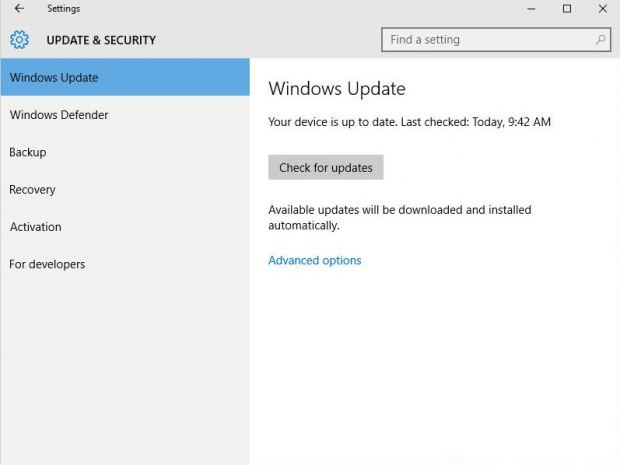Image resolution: width=620 pixels, height=465 pixels.
Task: Click the Windows Update page heading
Action: [336, 88]
